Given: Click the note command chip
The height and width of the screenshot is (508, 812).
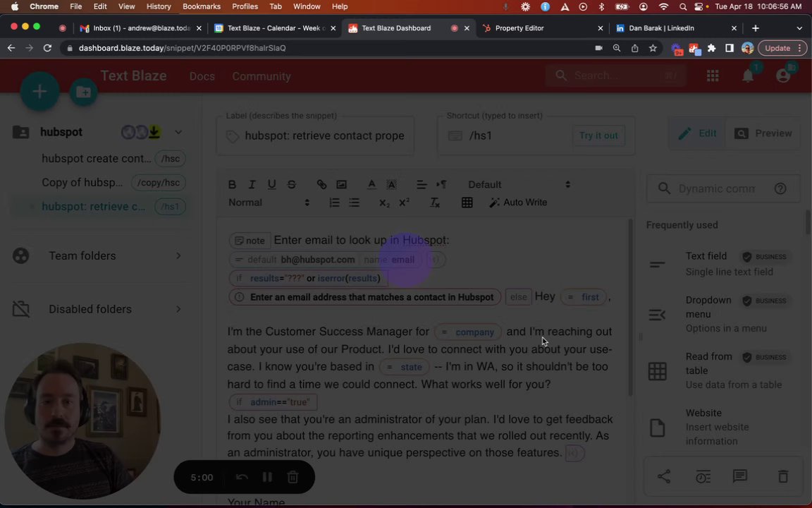Looking at the screenshot, I should (250, 241).
